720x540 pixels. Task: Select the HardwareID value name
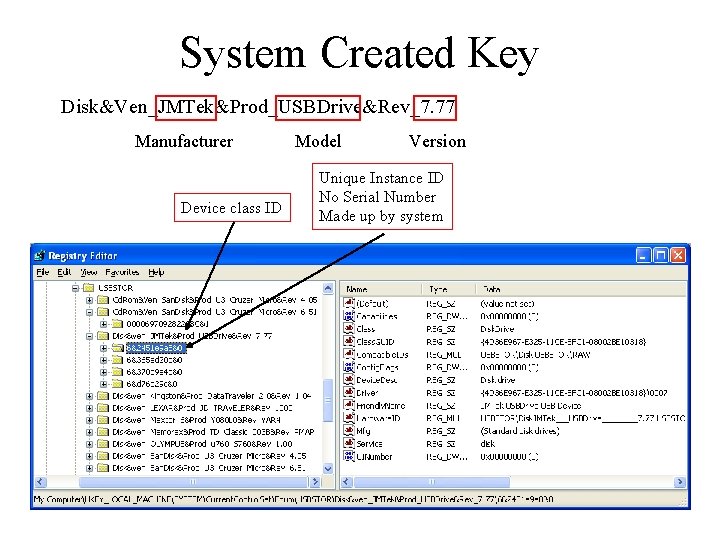tap(378, 418)
